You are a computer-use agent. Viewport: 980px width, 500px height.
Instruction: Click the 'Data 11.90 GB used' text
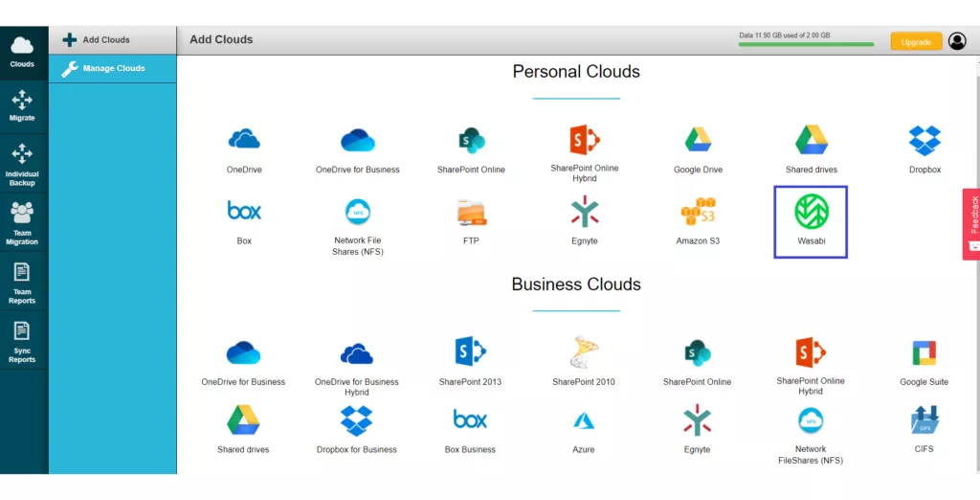[x=785, y=35]
